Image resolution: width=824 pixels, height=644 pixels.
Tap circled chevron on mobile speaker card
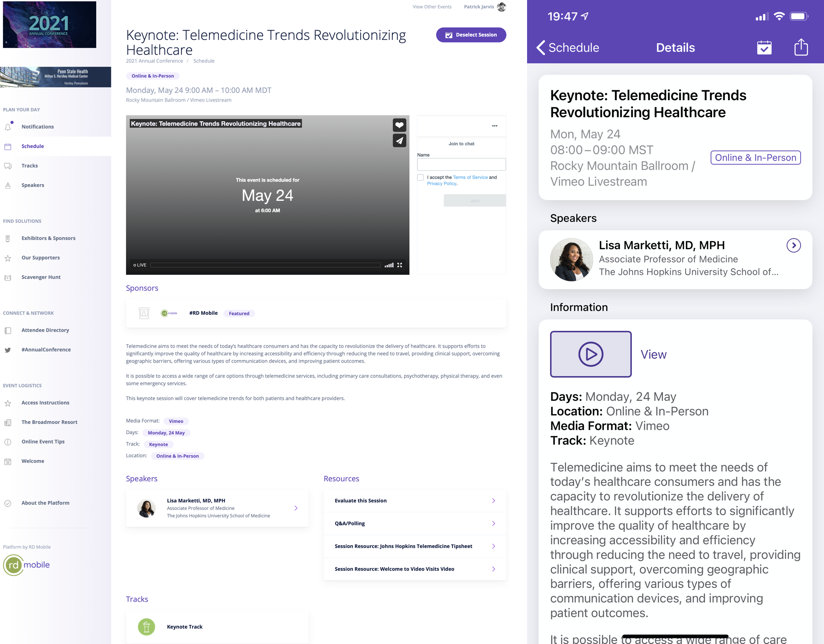coord(793,246)
